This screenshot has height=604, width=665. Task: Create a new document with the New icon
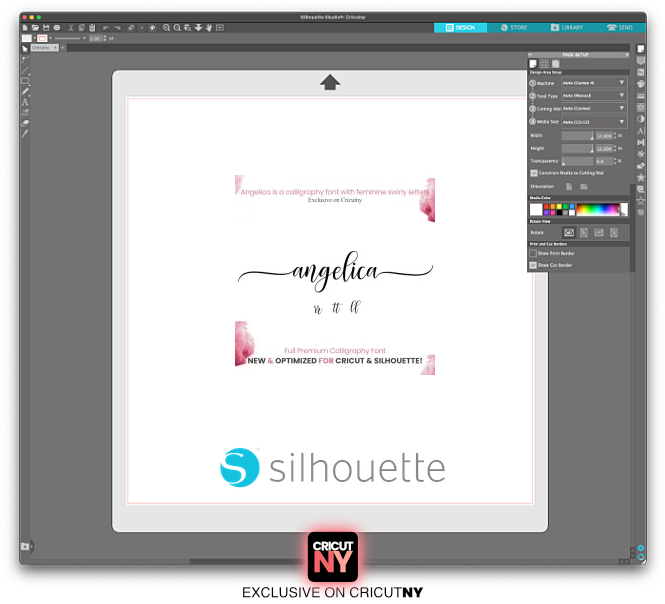click(25, 28)
